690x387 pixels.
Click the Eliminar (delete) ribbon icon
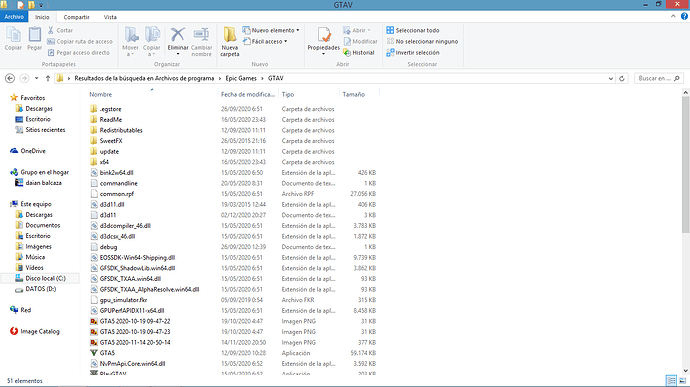(x=178, y=35)
